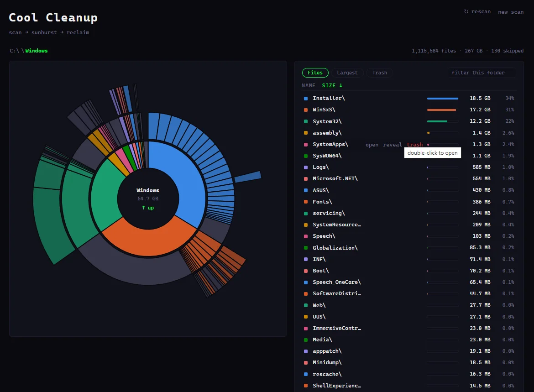Select the apppatch\ folder row
Viewport: 534px width, 392px height.
pos(408,351)
